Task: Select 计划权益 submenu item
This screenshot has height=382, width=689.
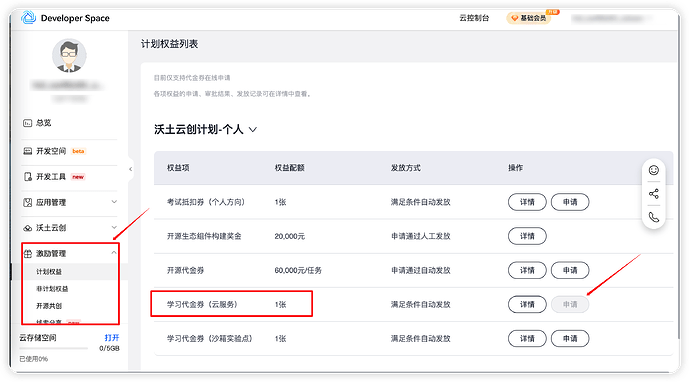Action: [49, 272]
